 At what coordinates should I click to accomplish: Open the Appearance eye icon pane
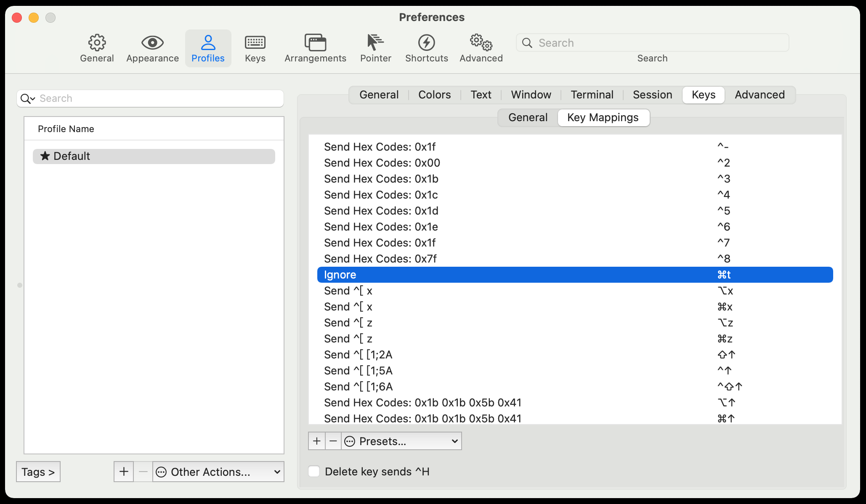pyautogui.click(x=152, y=48)
